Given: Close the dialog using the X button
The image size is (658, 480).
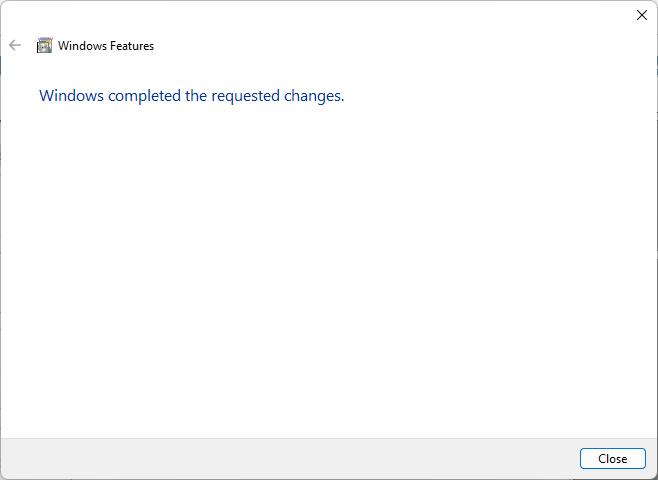Looking at the screenshot, I should (642, 15).
